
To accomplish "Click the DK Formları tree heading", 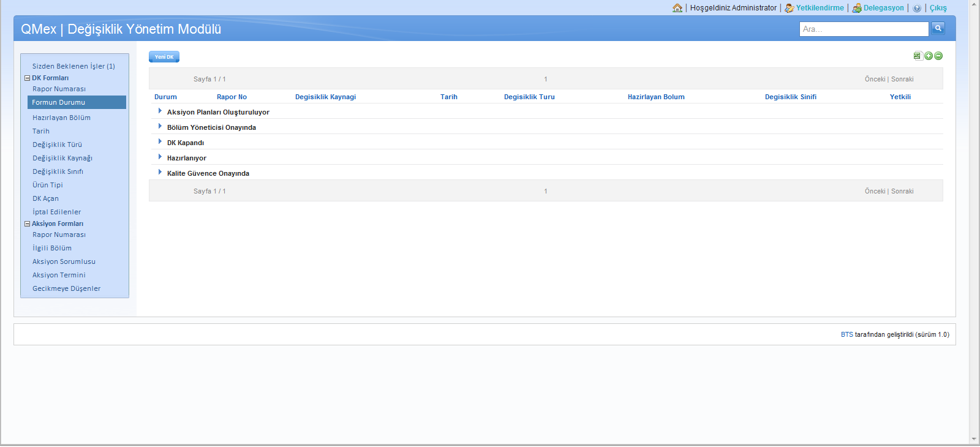I will click(50, 78).
